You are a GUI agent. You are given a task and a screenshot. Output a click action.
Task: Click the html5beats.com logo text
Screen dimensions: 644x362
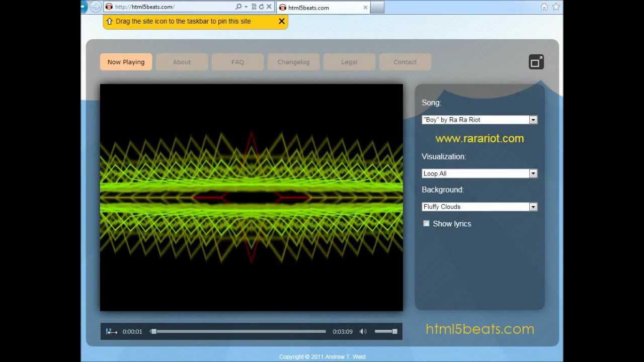(480, 329)
